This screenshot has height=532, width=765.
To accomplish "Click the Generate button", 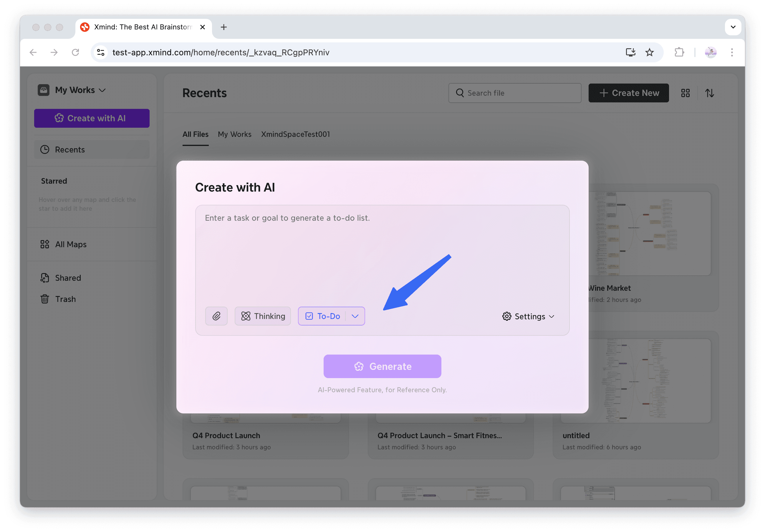I will (x=382, y=366).
